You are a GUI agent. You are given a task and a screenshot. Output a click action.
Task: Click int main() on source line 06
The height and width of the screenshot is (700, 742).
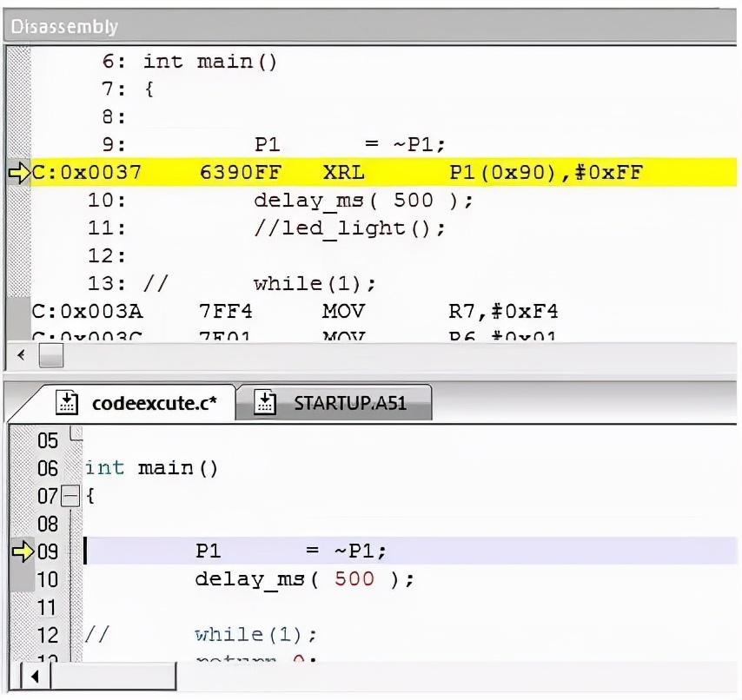151,468
